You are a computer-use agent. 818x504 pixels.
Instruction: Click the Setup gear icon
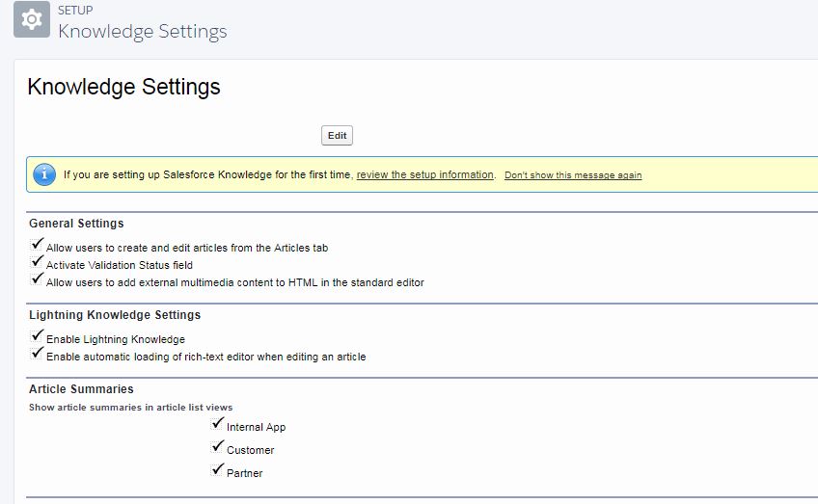32,19
